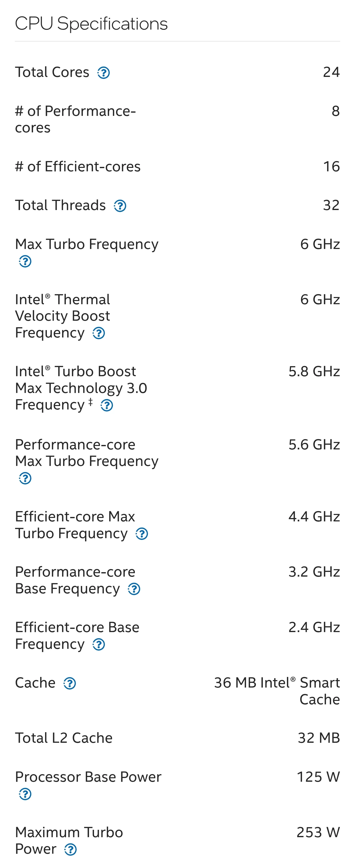Click the CPU Specifications heading
Image resolution: width=355 pixels, height=868 pixels.
tap(91, 24)
